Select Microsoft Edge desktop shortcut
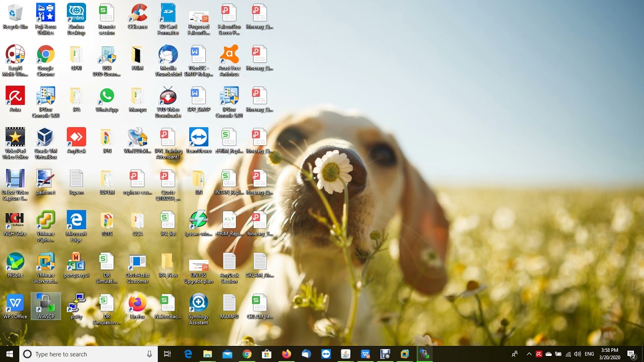The image size is (644, 362). [76, 226]
